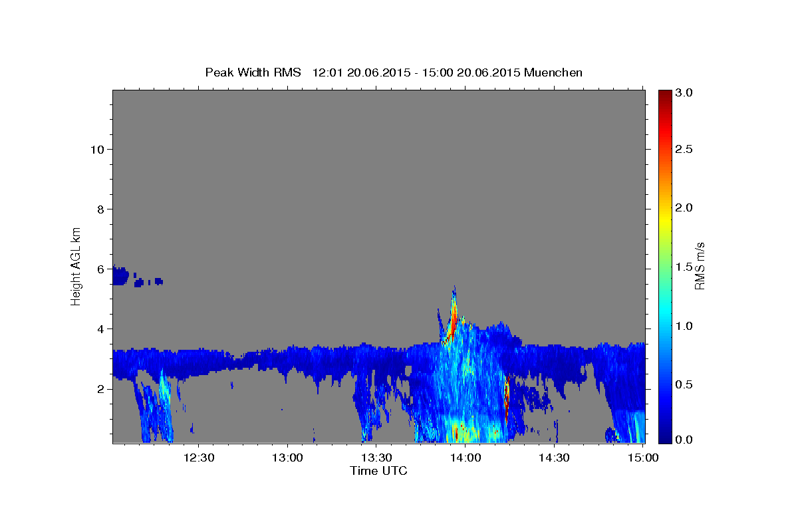Click the 14:00 time axis label
Image resolution: width=798 pixels, height=532 pixels.
pyautogui.click(x=465, y=458)
